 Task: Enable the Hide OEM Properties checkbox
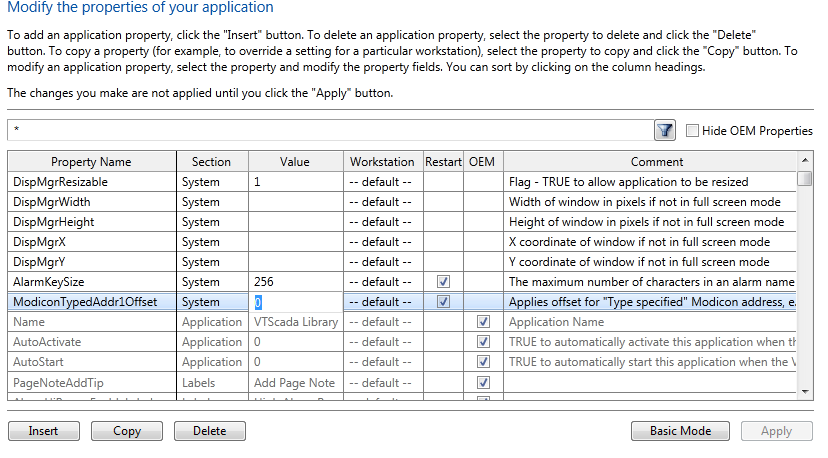click(x=692, y=131)
